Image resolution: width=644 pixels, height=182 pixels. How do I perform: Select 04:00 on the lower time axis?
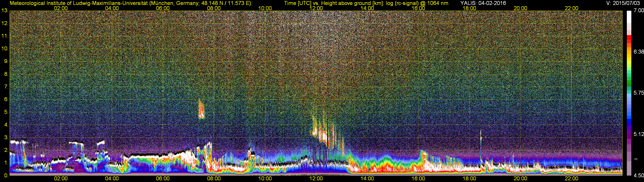[x=112, y=179]
